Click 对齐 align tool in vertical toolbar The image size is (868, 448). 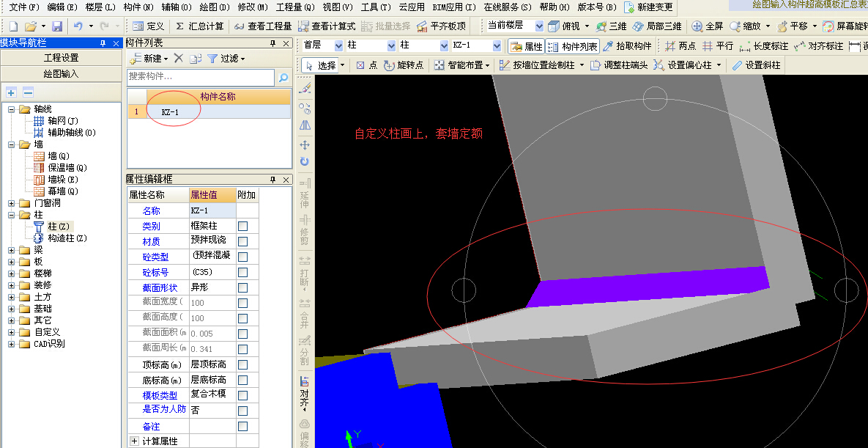[x=305, y=392]
